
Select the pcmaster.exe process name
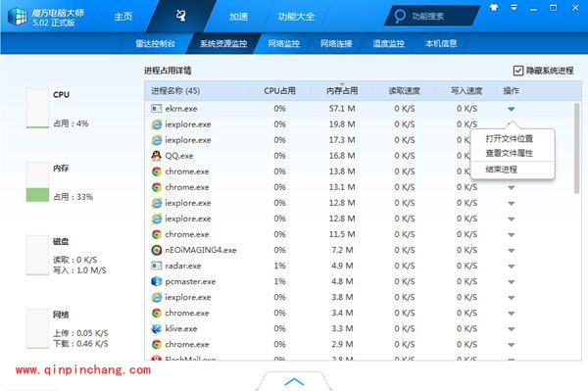[x=190, y=282]
